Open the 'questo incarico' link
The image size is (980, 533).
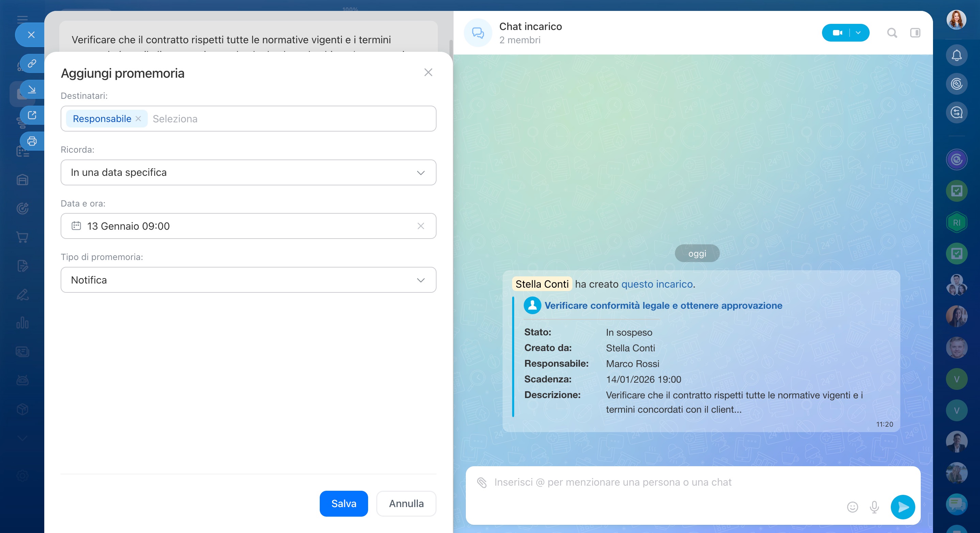pos(657,284)
